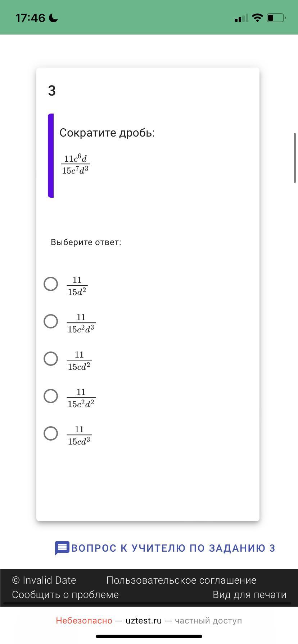
Task: Tap the Wi-Fi status icon
Action: pyautogui.click(x=257, y=18)
